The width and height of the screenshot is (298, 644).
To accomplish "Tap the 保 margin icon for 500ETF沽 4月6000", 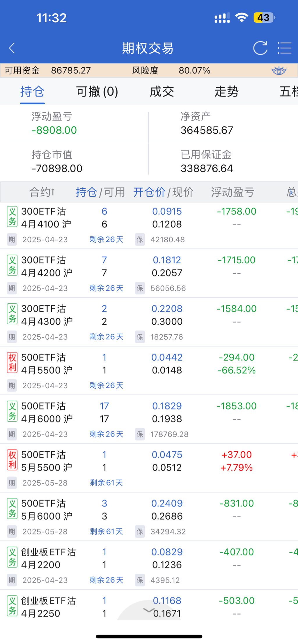I will coord(140,434).
